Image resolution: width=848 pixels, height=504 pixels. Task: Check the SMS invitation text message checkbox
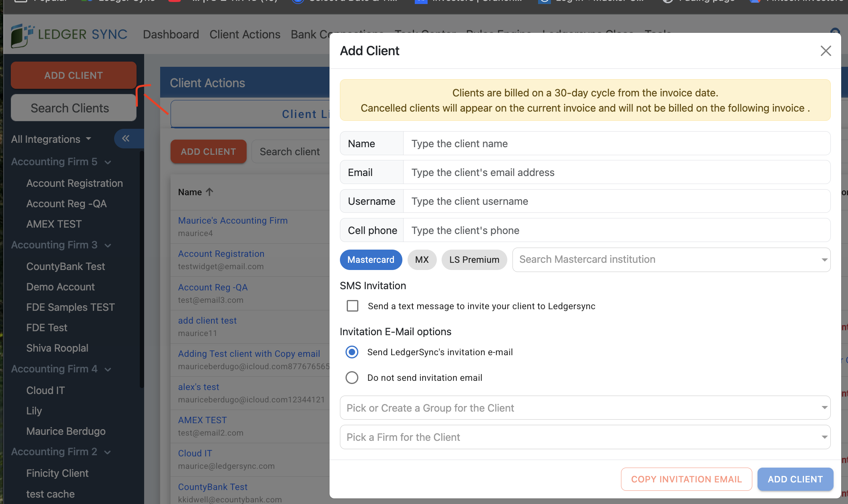click(x=352, y=306)
